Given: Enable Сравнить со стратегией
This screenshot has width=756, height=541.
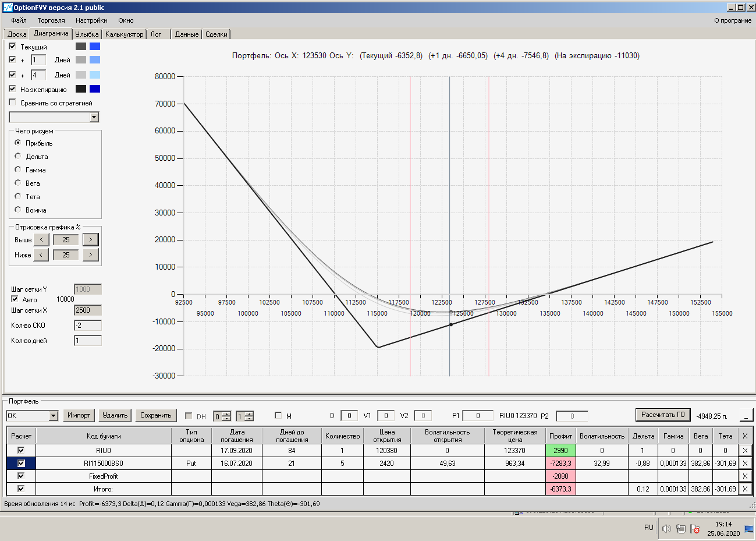Looking at the screenshot, I should (x=12, y=102).
